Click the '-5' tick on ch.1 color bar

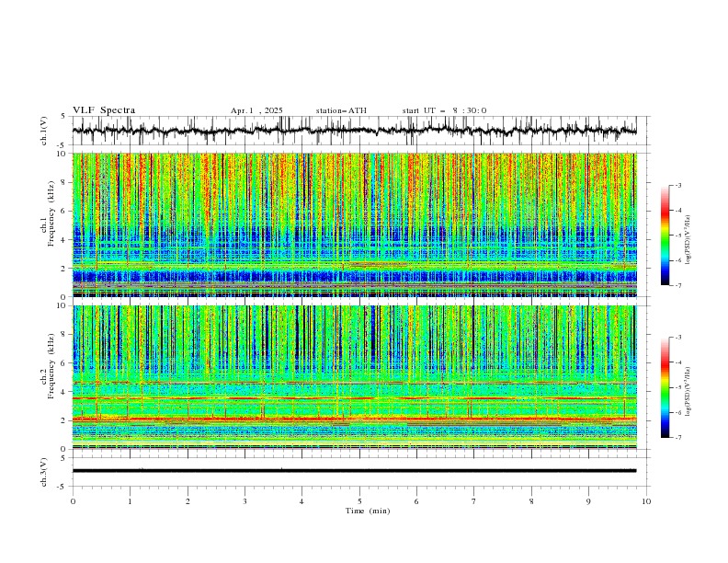(678, 236)
